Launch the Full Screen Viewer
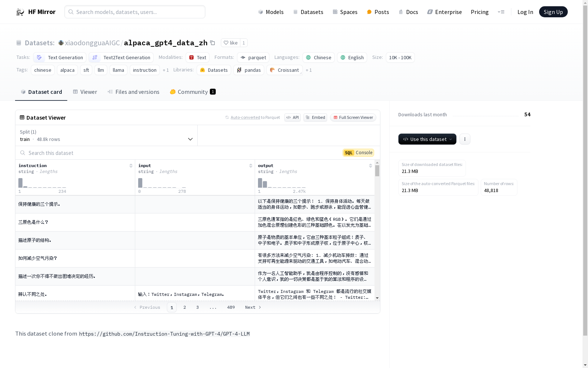 coord(353,117)
